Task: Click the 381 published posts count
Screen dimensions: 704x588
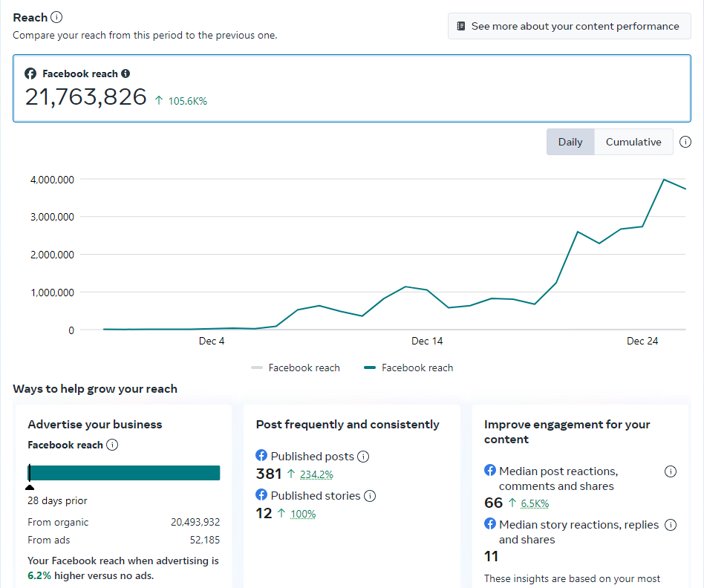Action: click(269, 474)
